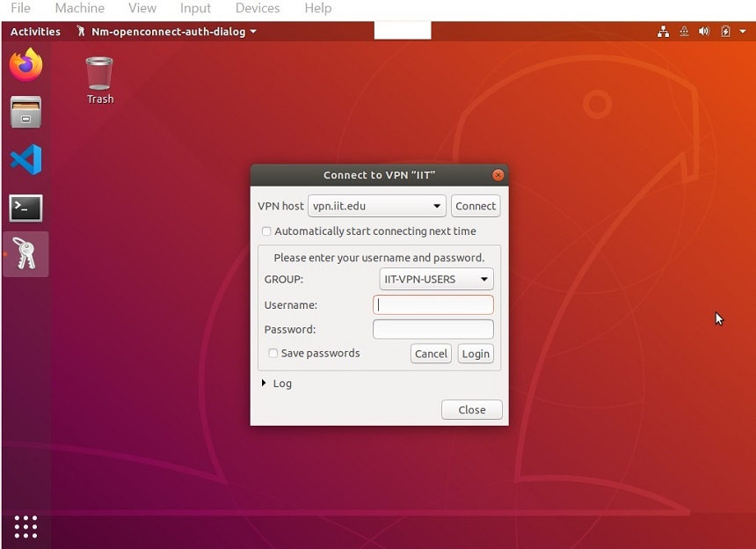Click the Login button

pyautogui.click(x=476, y=354)
